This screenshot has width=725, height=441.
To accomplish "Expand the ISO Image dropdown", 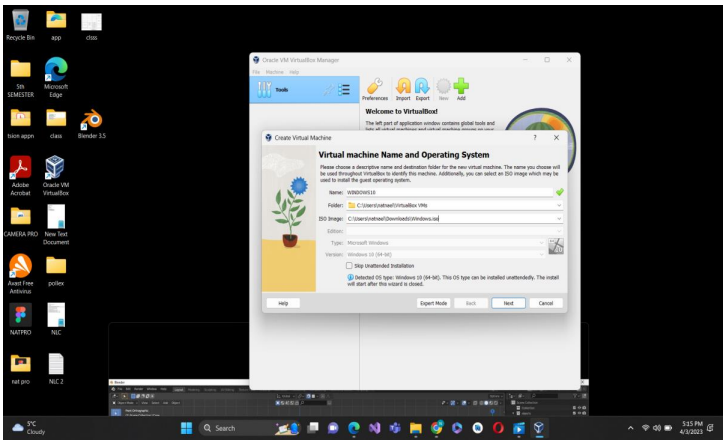I will [x=559, y=219].
